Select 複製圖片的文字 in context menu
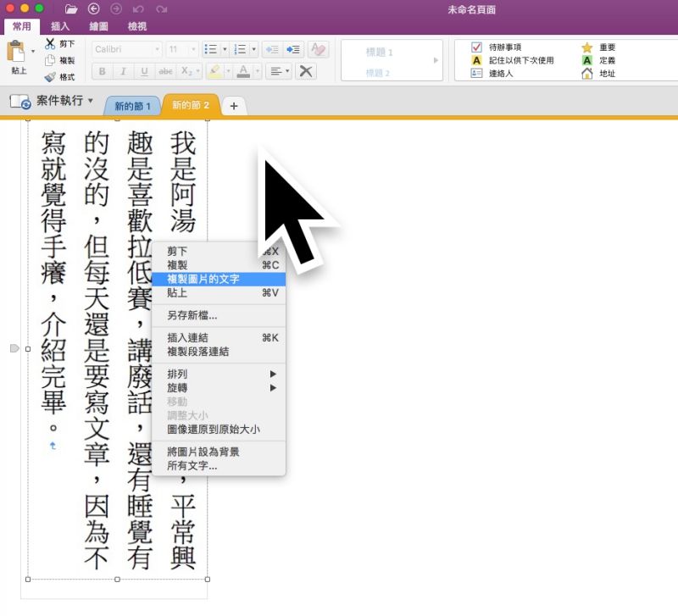Screen dimensions: 678x616 (x=219, y=280)
